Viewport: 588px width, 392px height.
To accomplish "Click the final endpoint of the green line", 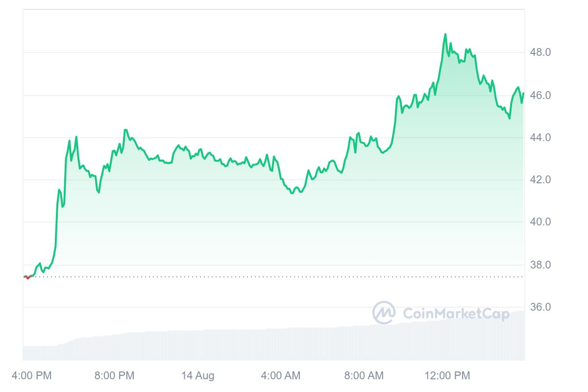I will point(523,94).
